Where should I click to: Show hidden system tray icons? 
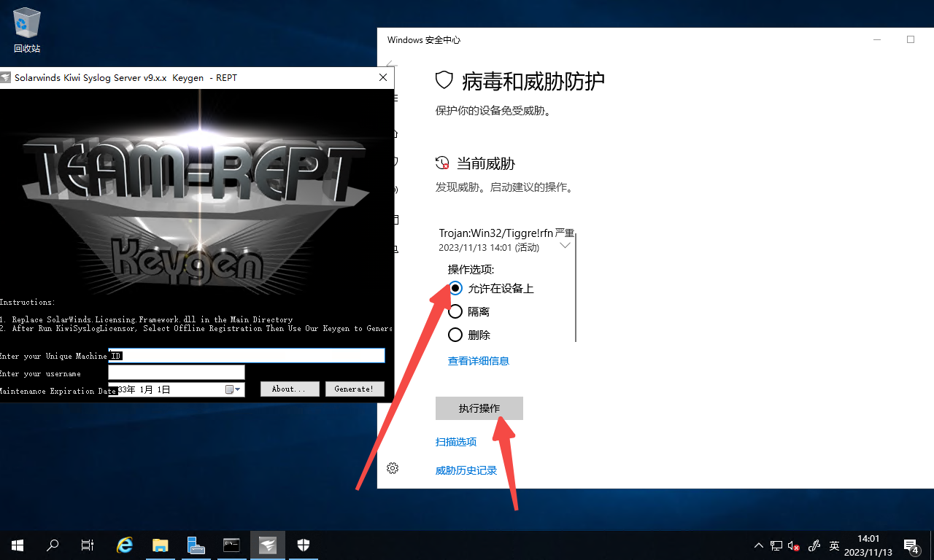[x=759, y=545]
